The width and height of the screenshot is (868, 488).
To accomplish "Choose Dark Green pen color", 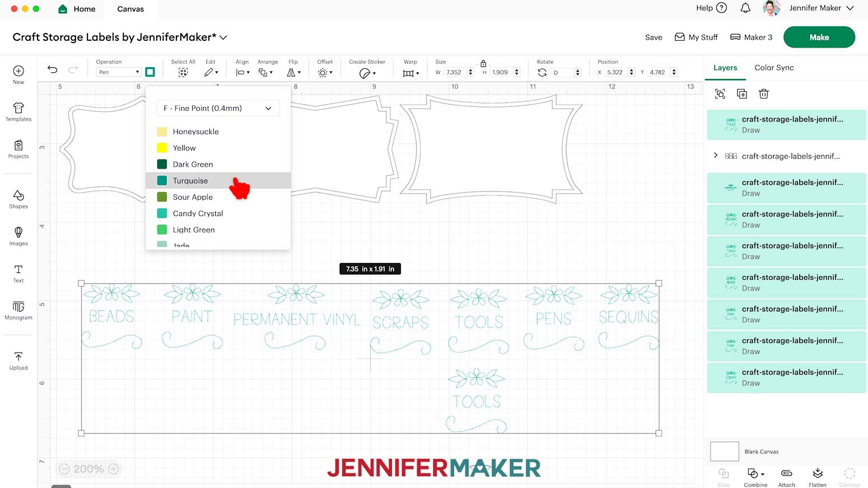I will 218,164.
